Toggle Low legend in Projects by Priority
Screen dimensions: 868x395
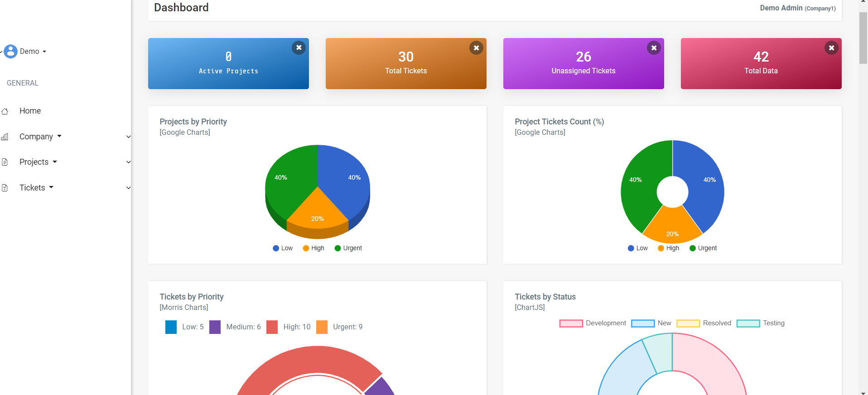pos(283,248)
